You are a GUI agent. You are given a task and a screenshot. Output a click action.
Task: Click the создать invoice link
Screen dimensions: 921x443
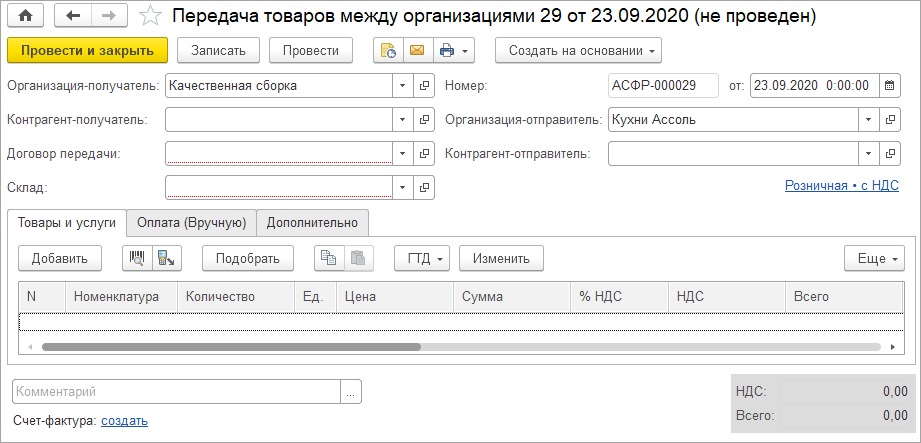click(x=124, y=421)
